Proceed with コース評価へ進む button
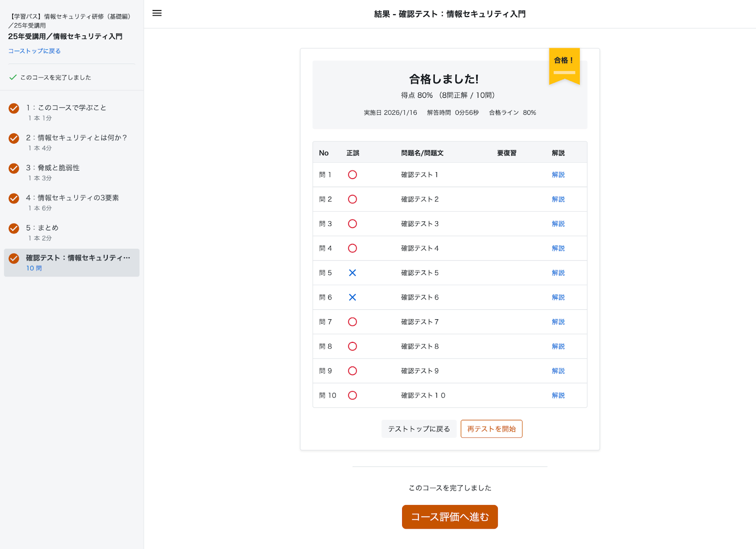Screen dimensions: 756x549 tap(450, 517)
